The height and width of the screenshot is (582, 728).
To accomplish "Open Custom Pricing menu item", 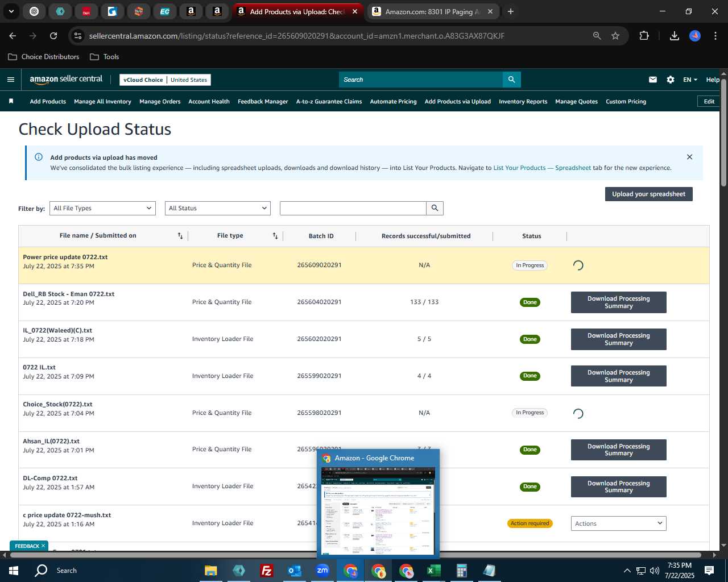I will tap(626, 101).
